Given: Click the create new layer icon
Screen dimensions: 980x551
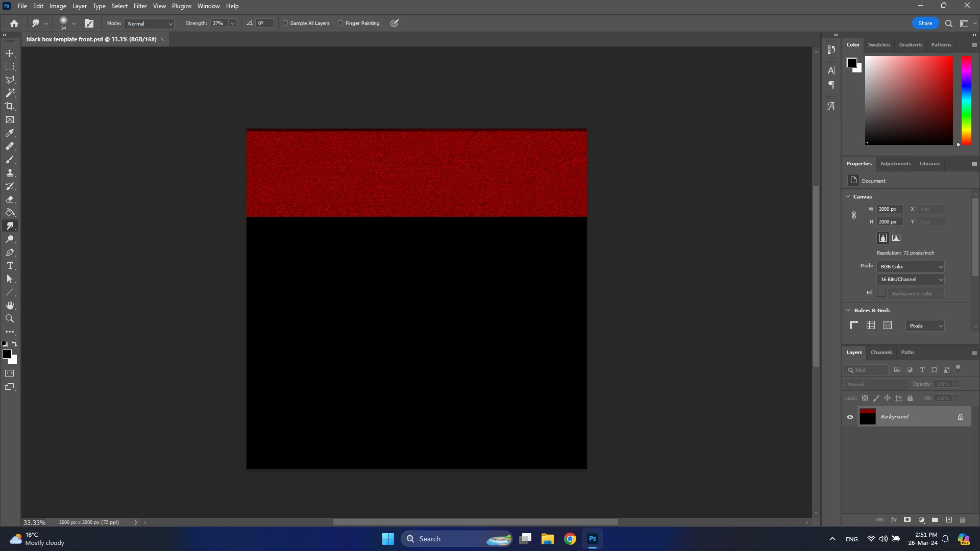Looking at the screenshot, I should [949, 520].
